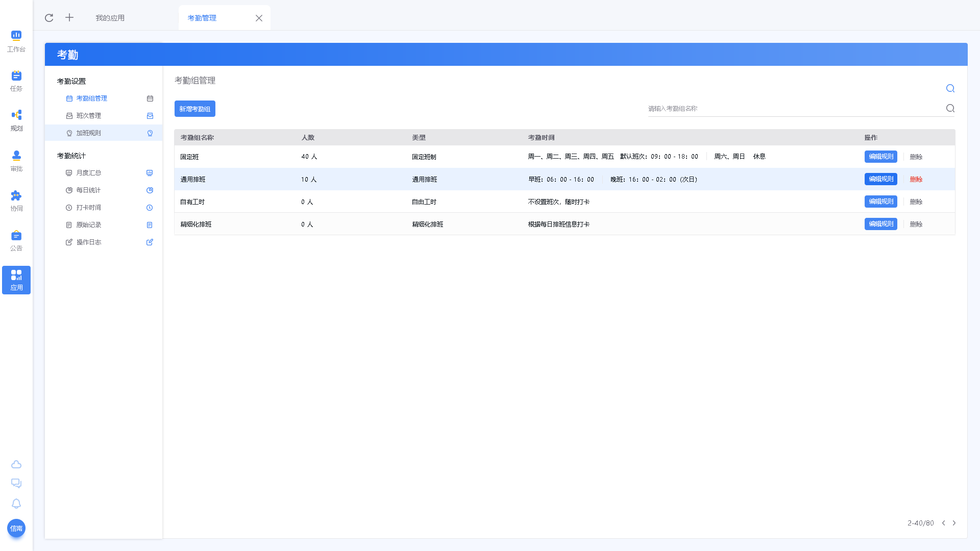Switch to 考勤管理 tab
Image resolution: width=980 pixels, height=551 pixels.
point(202,18)
